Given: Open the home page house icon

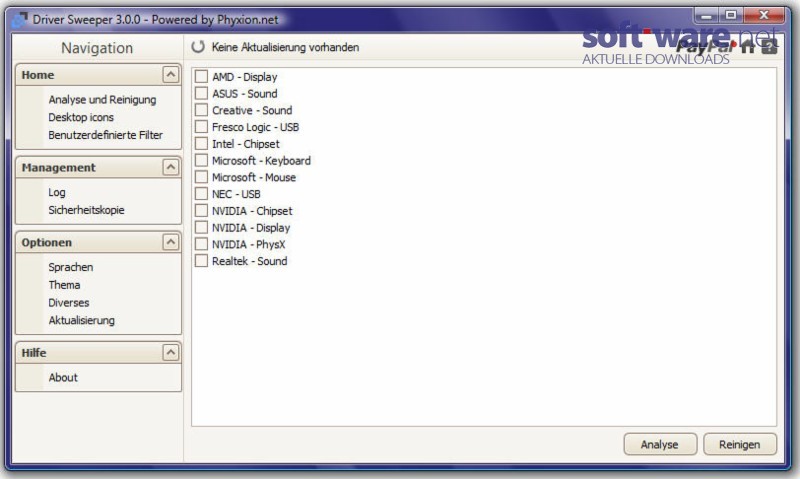Looking at the screenshot, I should (x=748, y=47).
